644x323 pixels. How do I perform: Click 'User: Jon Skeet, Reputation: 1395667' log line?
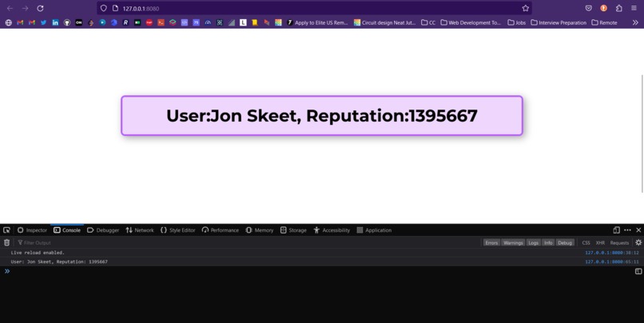(59, 261)
